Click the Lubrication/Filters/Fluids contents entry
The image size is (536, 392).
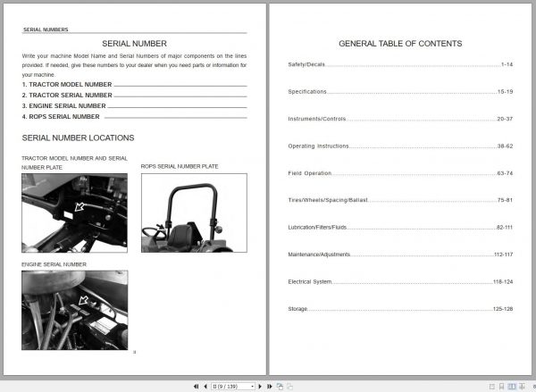click(x=400, y=228)
